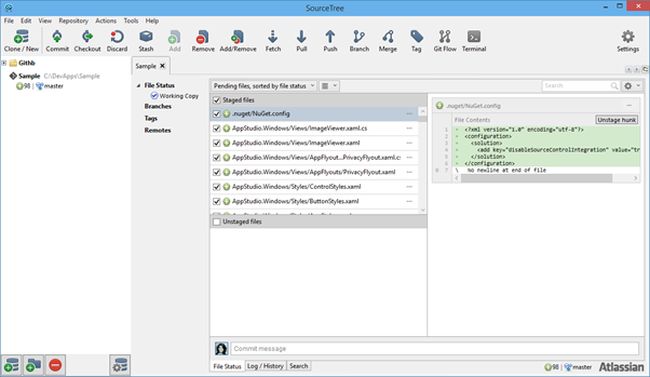Select the bottom File Status tab
650x377 pixels.
pos(227,366)
